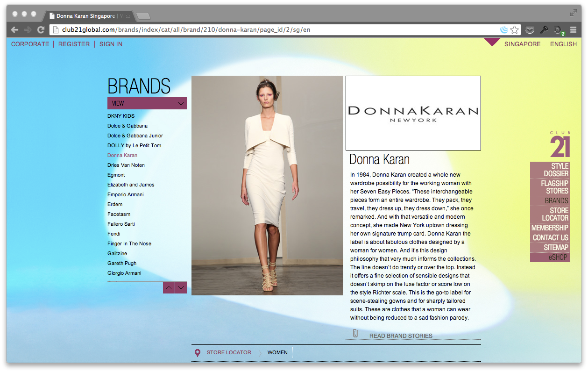Click the key extension icon

coord(544,30)
